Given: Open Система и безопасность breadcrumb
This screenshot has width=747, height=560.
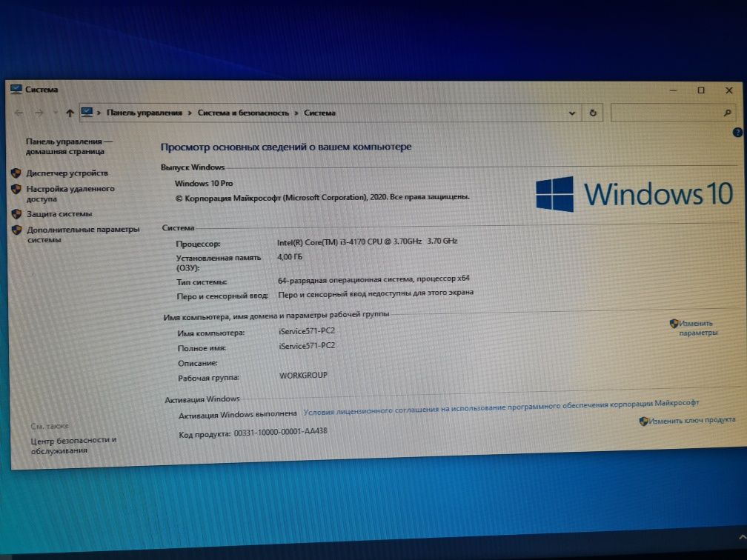Looking at the screenshot, I should tap(243, 113).
